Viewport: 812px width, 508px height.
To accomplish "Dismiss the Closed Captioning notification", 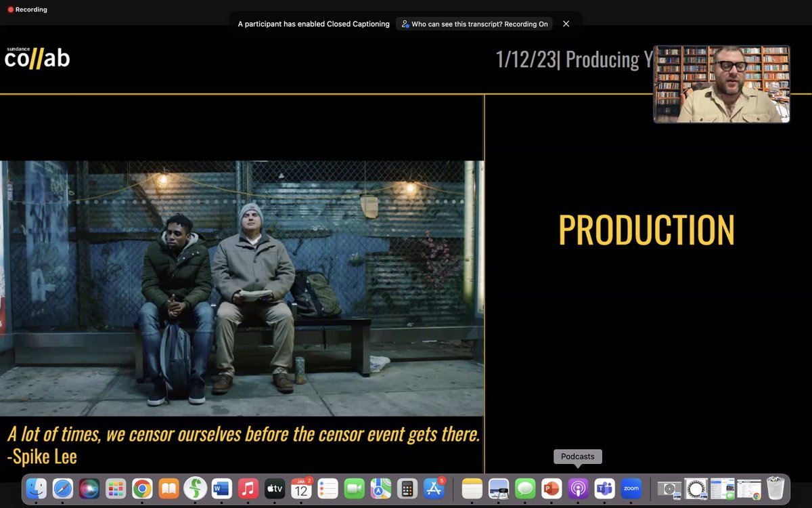I will (566, 24).
